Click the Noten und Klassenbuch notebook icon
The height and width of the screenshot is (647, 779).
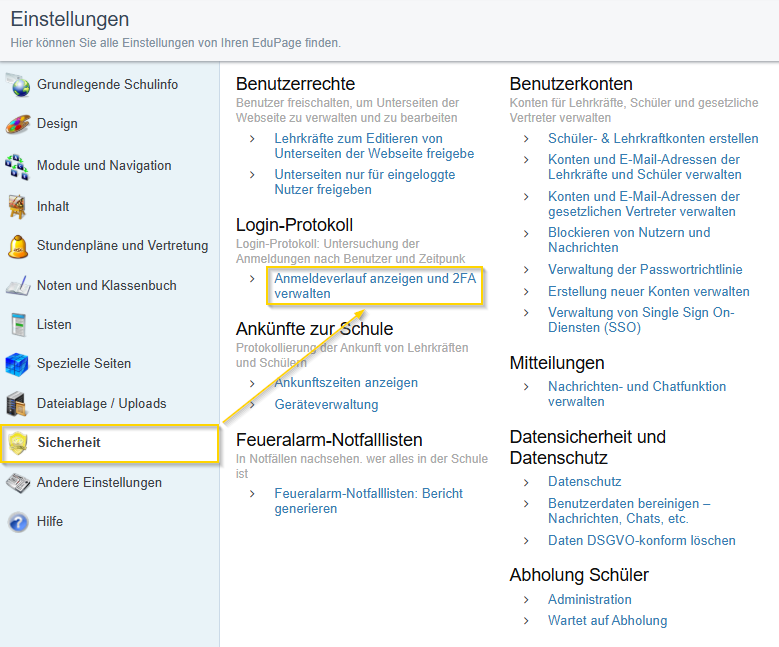(x=18, y=286)
